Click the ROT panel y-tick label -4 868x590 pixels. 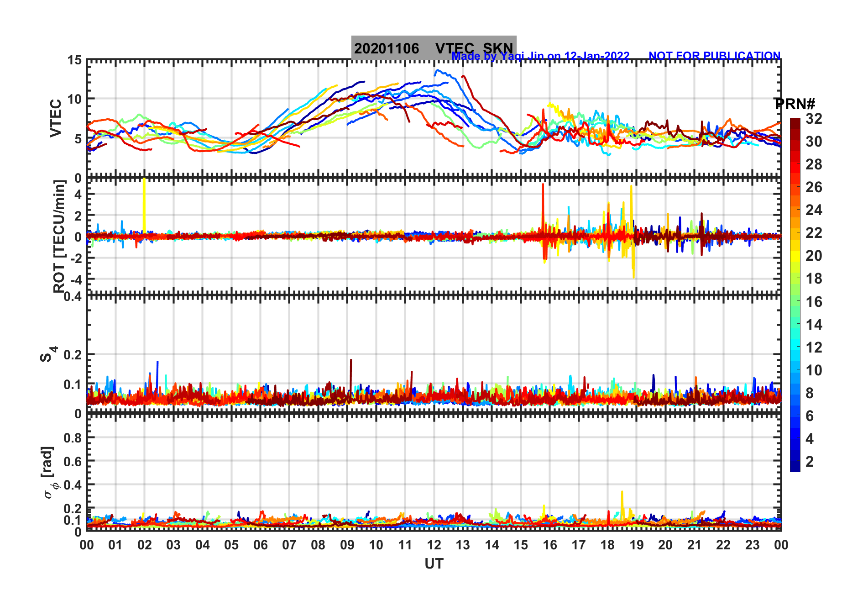[76, 279]
